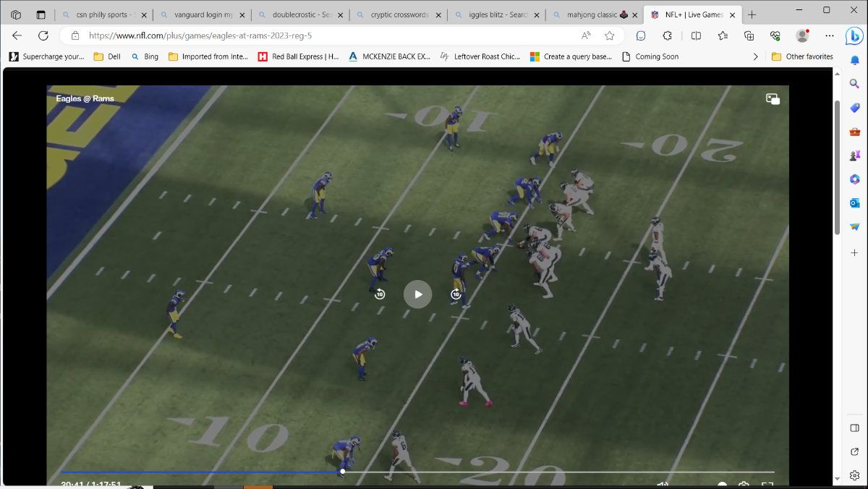The height and width of the screenshot is (489, 868).
Task: Click the address bar showing the nfl.com URL
Action: click(325, 35)
